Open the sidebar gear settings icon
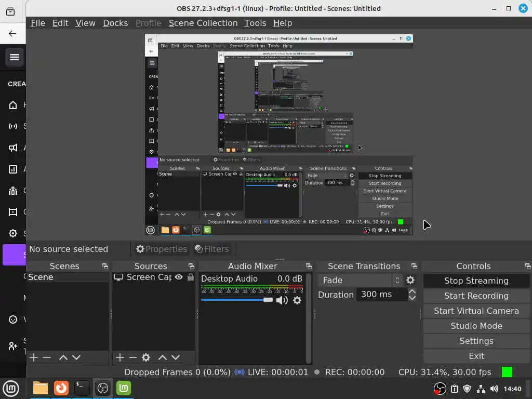Image resolution: width=532 pixels, height=399 pixels. (x=13, y=233)
